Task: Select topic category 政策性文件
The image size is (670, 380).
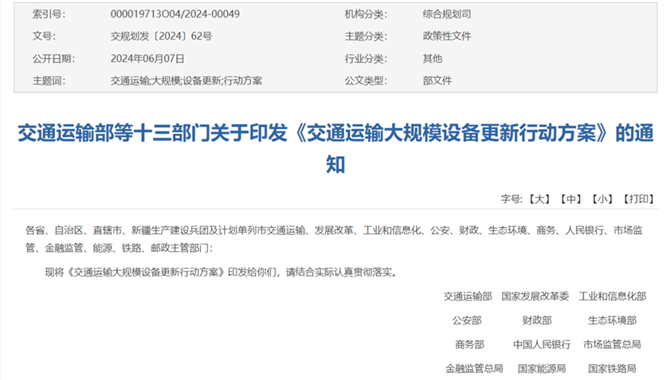Action: 447,36
